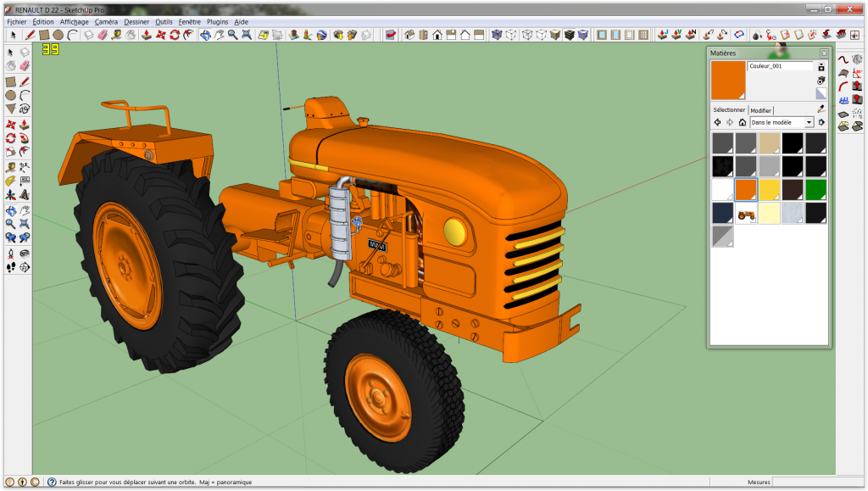The width and height of the screenshot is (868, 491).
Task: Switch to the Left view
Action: point(479,35)
